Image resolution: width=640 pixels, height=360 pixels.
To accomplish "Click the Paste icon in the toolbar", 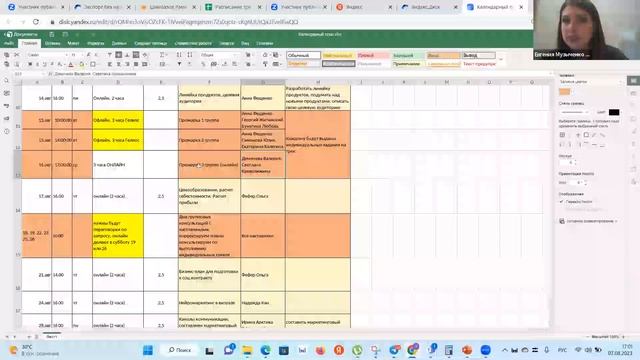I will pyautogui.click(x=7, y=64).
